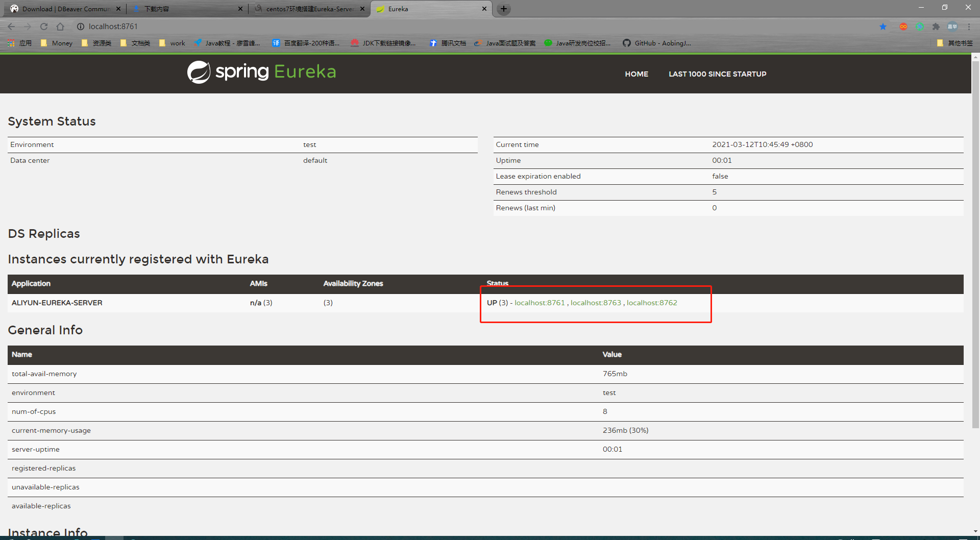The image size is (980, 540).
Task: Open the localhost:8761 instance link
Action: point(540,303)
